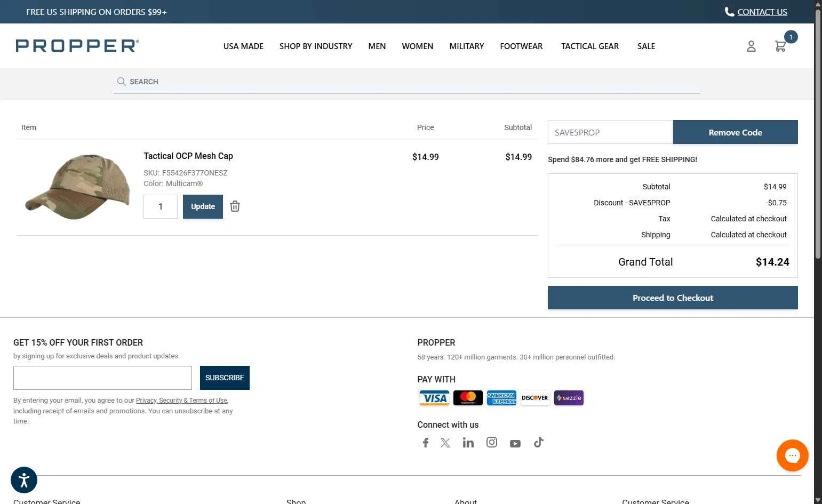Open Propper's TikTok page
822x504 pixels.
(x=539, y=442)
